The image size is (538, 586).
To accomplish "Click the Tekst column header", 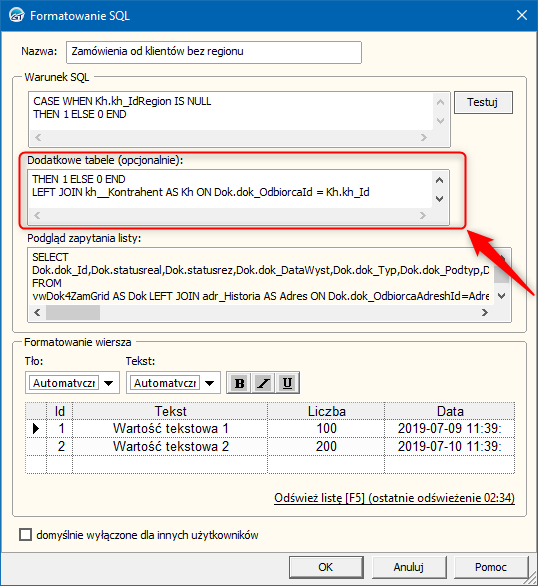I will [x=170, y=411].
